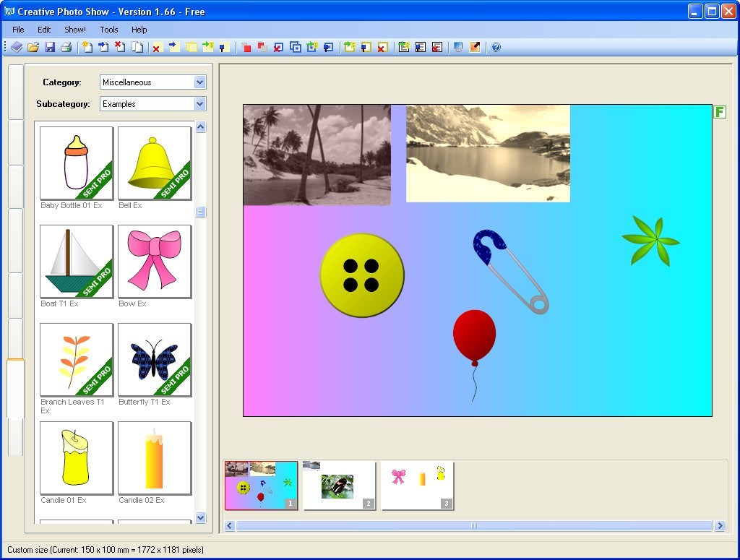
Task: Select page 3 thumbnail with pink bow
Action: pos(418,486)
